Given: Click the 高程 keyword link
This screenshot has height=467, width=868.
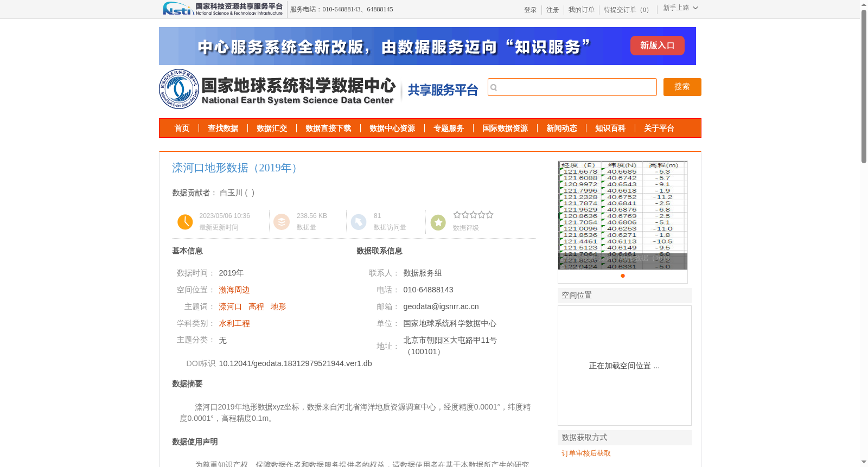Looking at the screenshot, I should click(256, 307).
